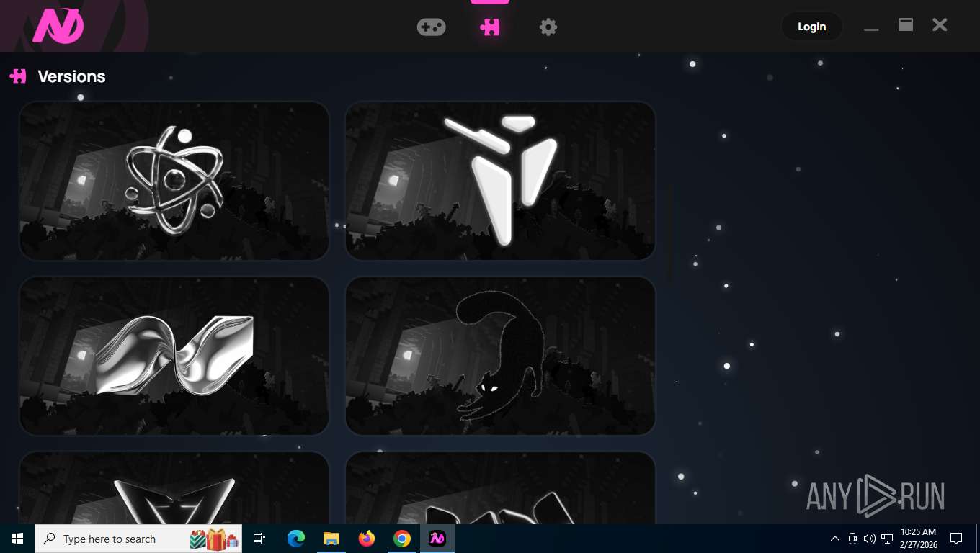Open the Windows Start menu
The width and height of the screenshot is (980, 553).
[x=17, y=539]
